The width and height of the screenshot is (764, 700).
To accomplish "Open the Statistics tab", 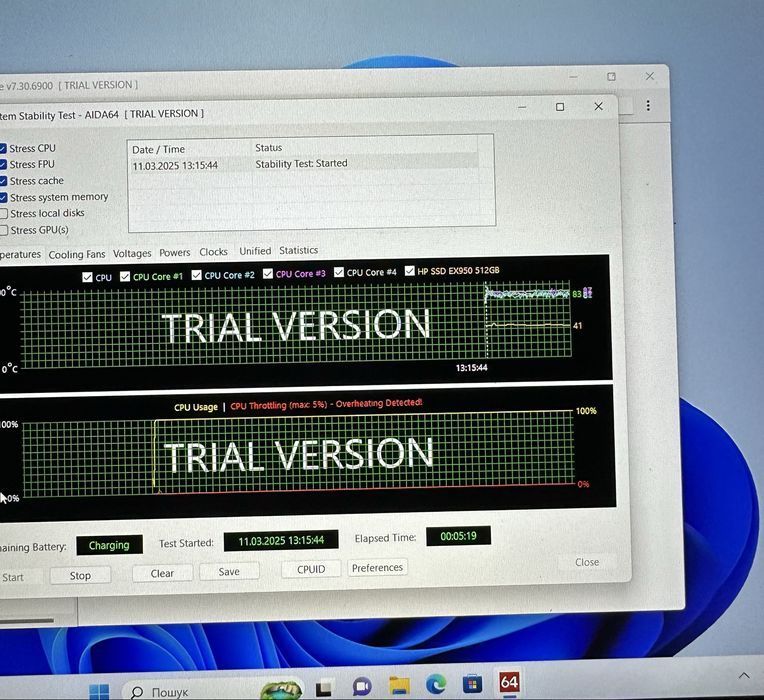I will pyautogui.click(x=299, y=250).
